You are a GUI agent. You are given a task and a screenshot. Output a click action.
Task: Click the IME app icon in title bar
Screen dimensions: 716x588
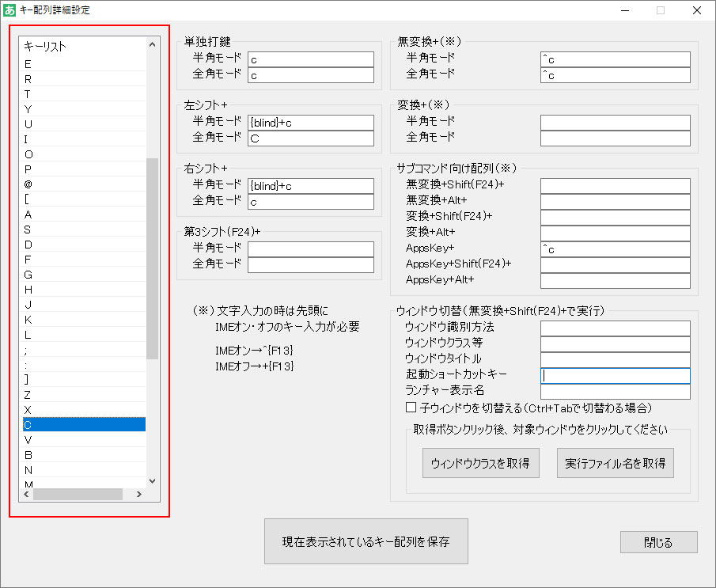(x=9, y=9)
